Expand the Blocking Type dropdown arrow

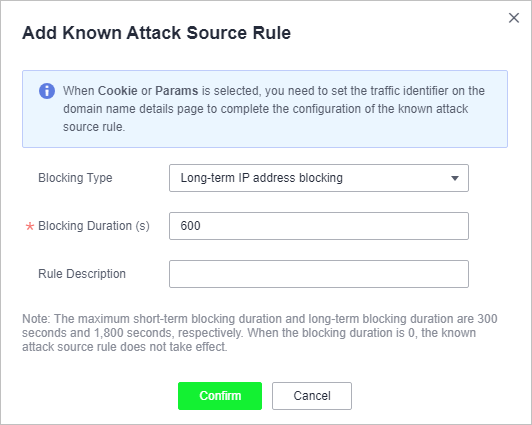pyautogui.click(x=455, y=178)
